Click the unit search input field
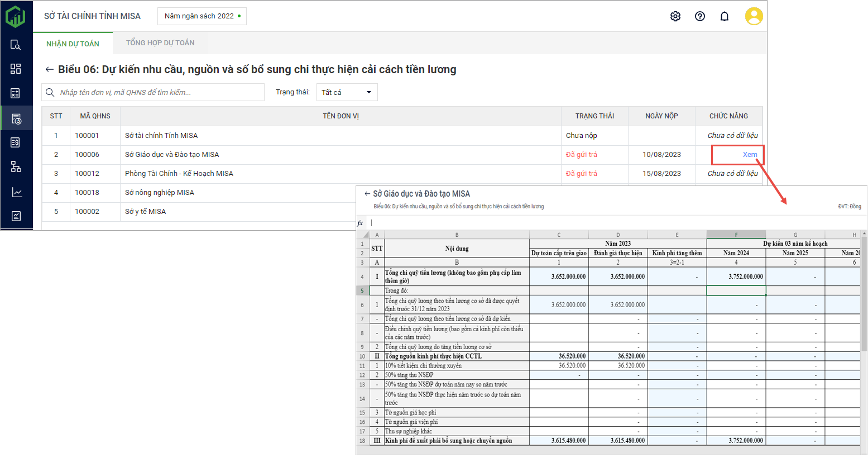Image resolution: width=868 pixels, height=458 pixels. click(x=159, y=92)
